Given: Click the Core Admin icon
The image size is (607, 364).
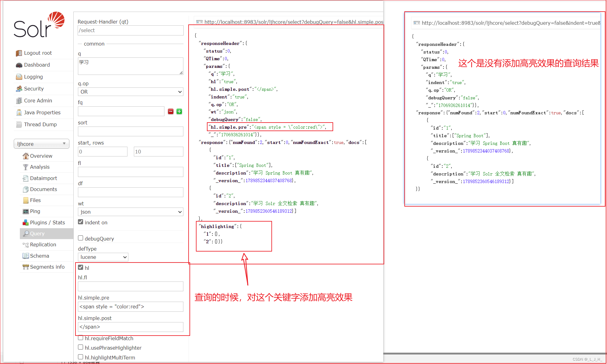Looking at the screenshot, I should [x=19, y=101].
